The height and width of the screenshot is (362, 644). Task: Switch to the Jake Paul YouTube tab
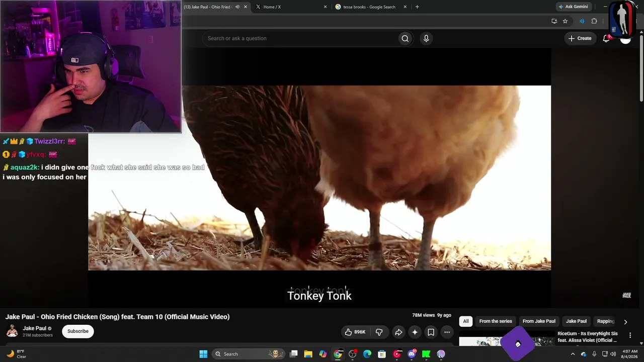[207, 7]
